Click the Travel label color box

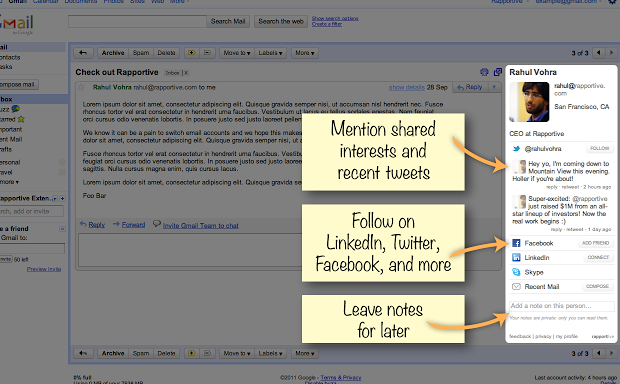pos(62,172)
